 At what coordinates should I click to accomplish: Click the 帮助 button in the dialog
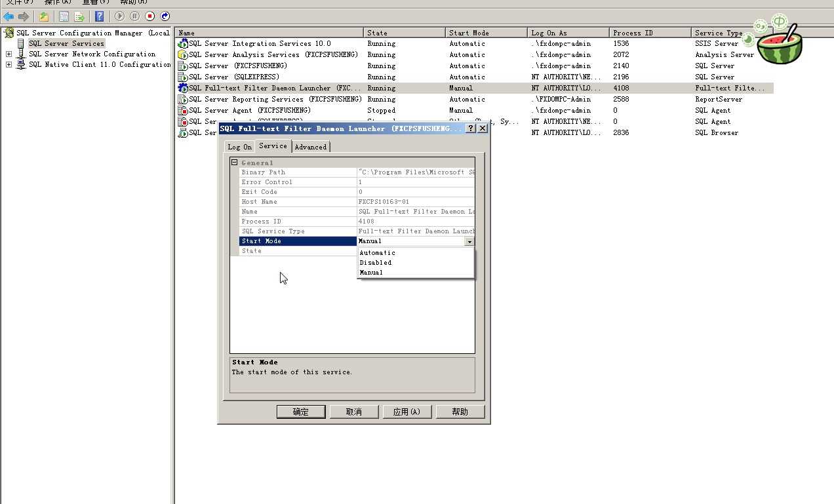pos(460,412)
